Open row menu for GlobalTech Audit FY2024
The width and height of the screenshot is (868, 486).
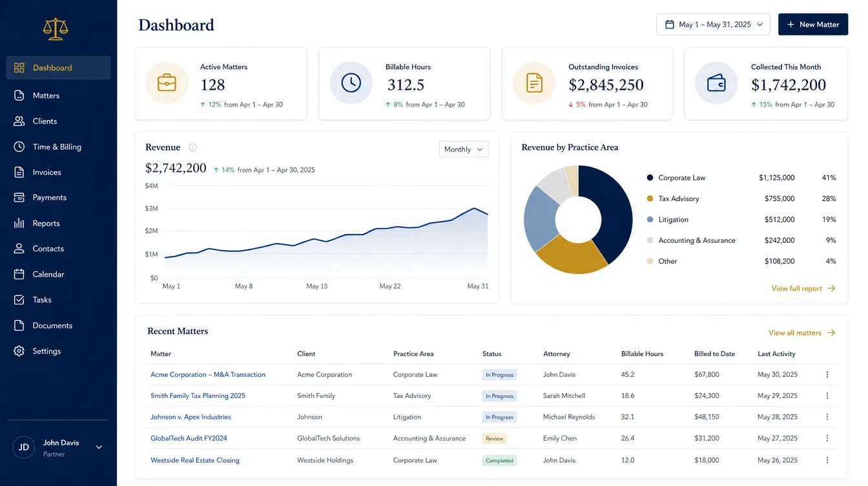point(827,438)
